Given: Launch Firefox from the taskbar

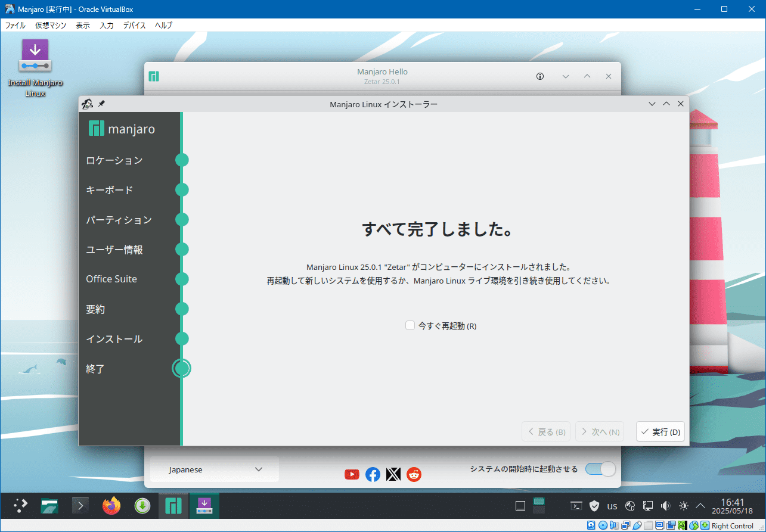Looking at the screenshot, I should [x=111, y=506].
